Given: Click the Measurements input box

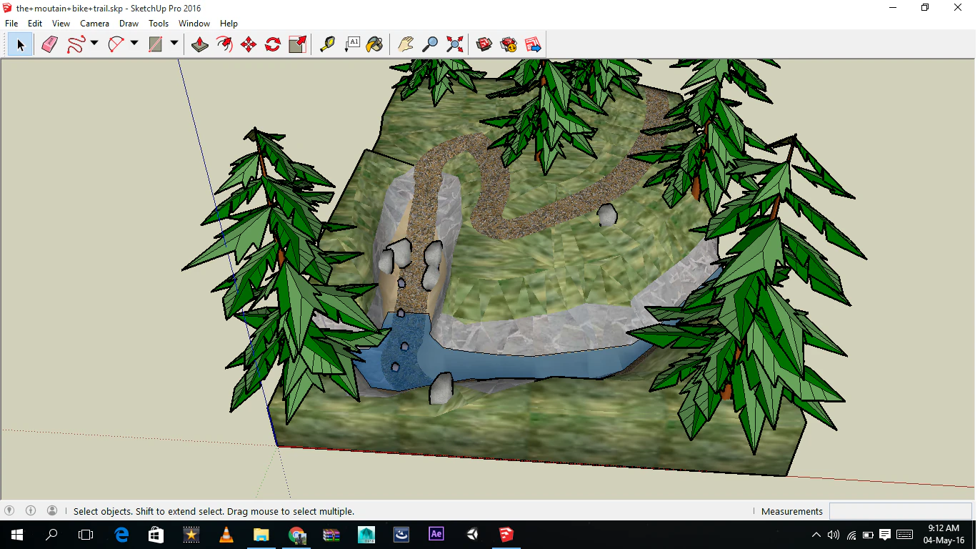Looking at the screenshot, I should pyautogui.click(x=900, y=511).
